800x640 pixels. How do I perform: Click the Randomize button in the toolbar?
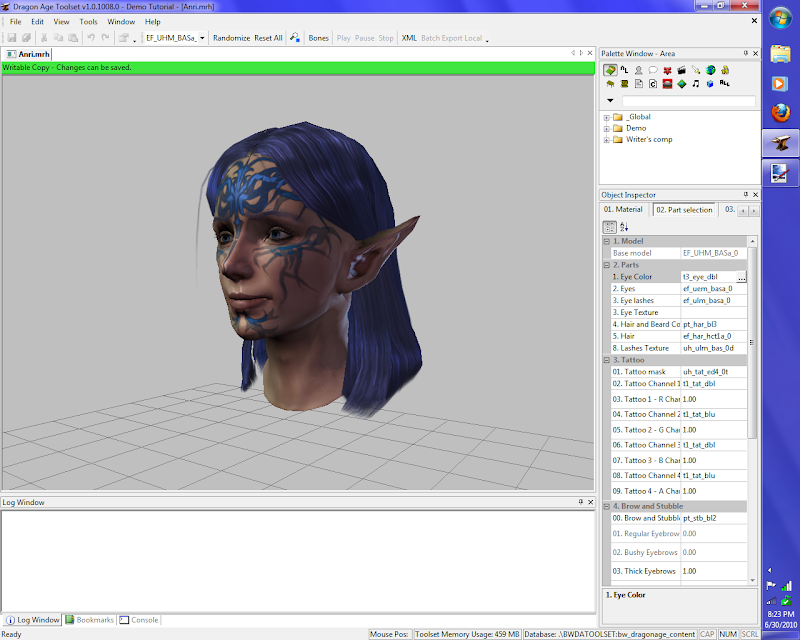231,38
